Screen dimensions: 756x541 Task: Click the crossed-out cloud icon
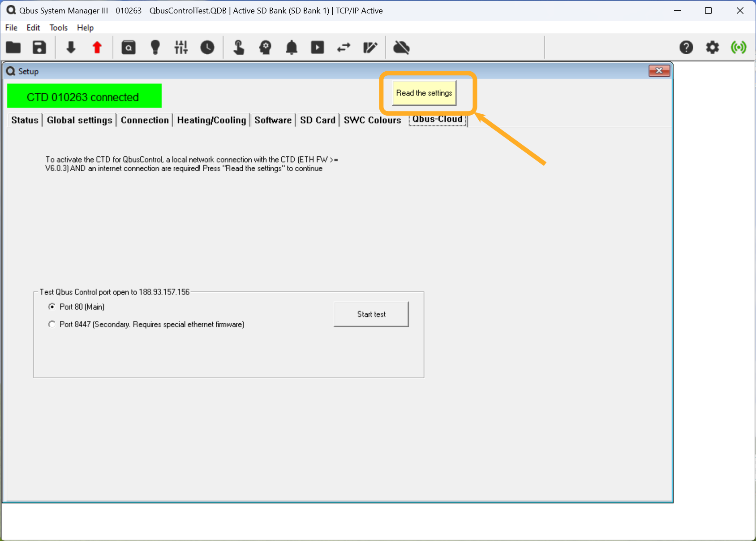(401, 47)
